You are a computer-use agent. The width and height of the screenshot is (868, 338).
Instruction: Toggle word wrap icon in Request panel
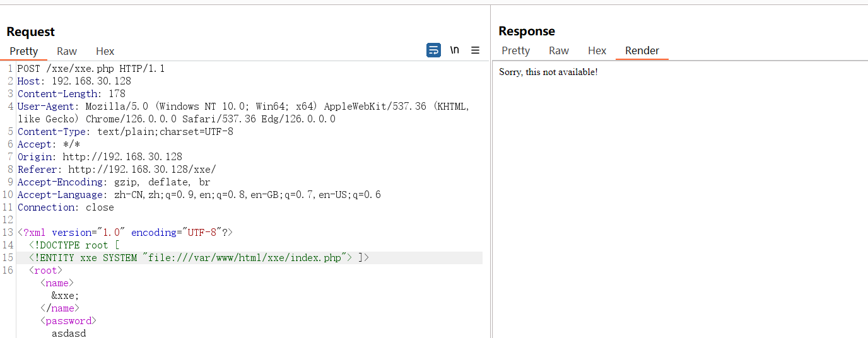(434, 50)
